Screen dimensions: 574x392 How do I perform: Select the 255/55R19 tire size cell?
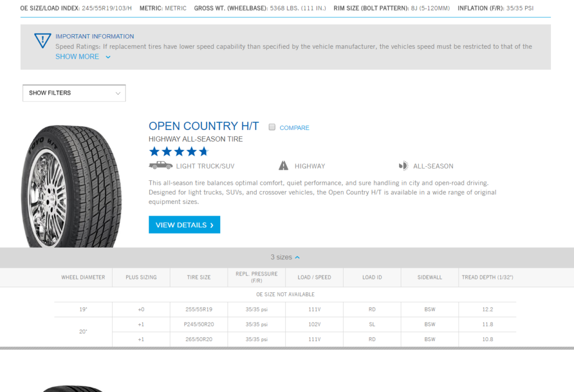(x=199, y=309)
